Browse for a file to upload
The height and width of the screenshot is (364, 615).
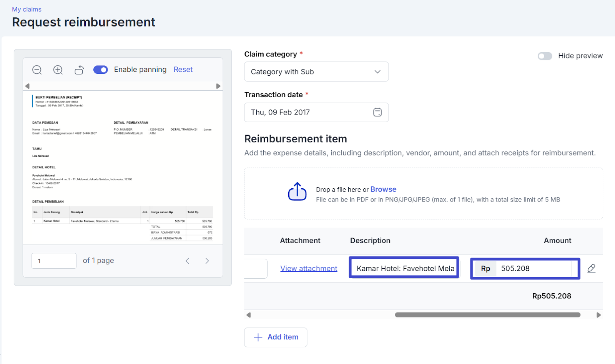point(383,189)
